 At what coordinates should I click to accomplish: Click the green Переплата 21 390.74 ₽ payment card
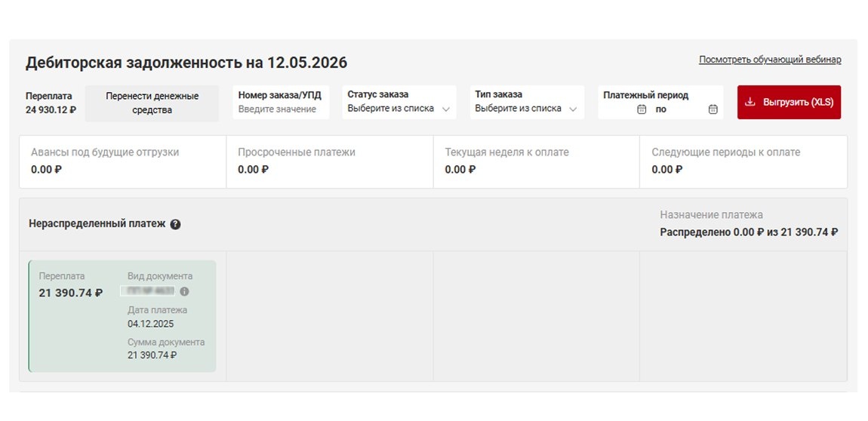(x=122, y=316)
